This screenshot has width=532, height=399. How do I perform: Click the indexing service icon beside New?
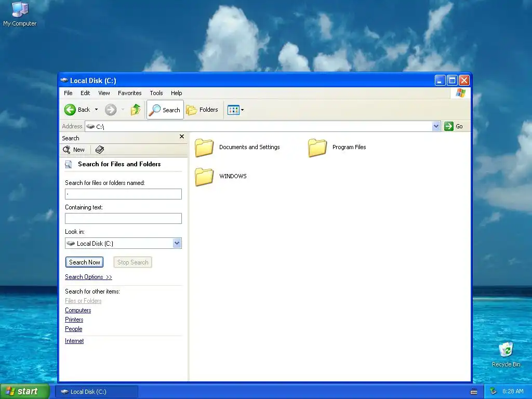coord(99,150)
